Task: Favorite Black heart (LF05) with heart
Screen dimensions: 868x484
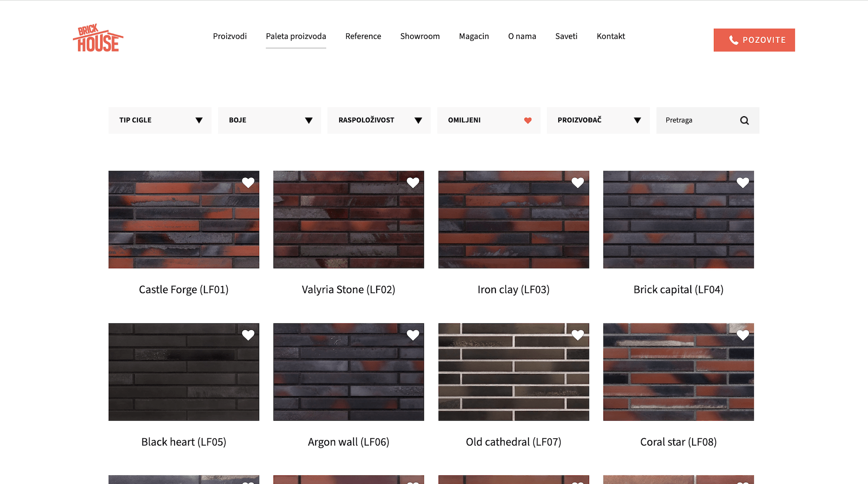Action: 248,335
